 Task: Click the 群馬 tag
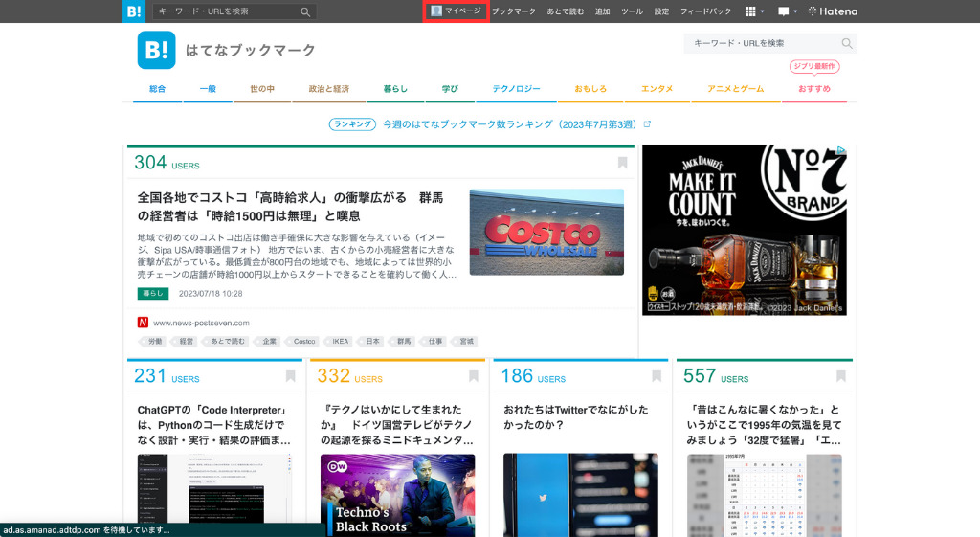tap(403, 342)
